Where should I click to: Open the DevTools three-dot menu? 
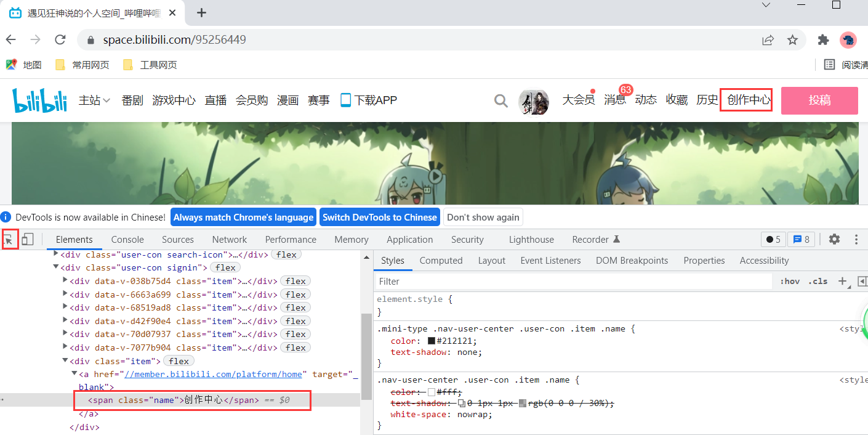856,239
